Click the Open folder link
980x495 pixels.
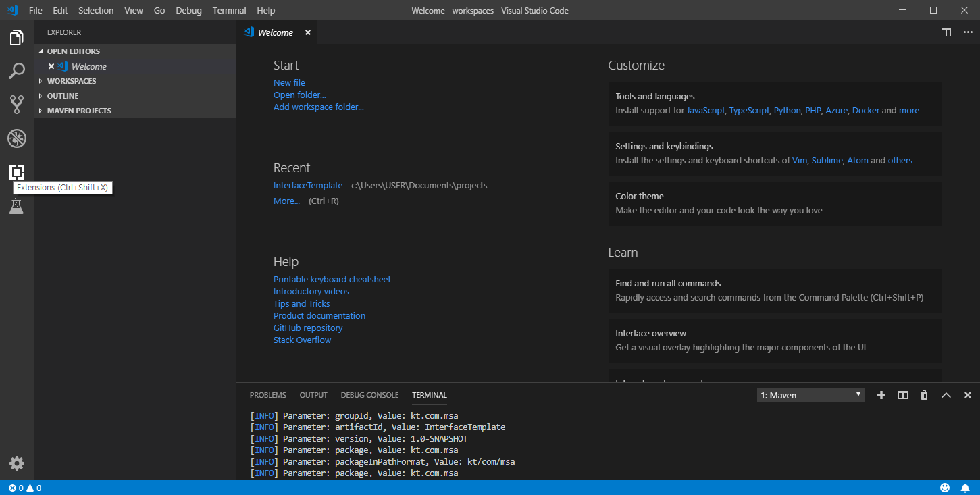(x=300, y=95)
